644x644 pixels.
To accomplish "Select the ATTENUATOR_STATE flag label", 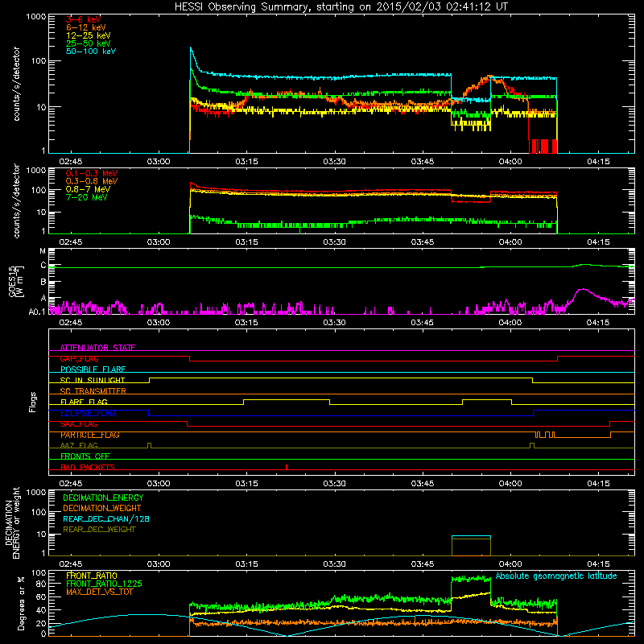I will 97,348.
